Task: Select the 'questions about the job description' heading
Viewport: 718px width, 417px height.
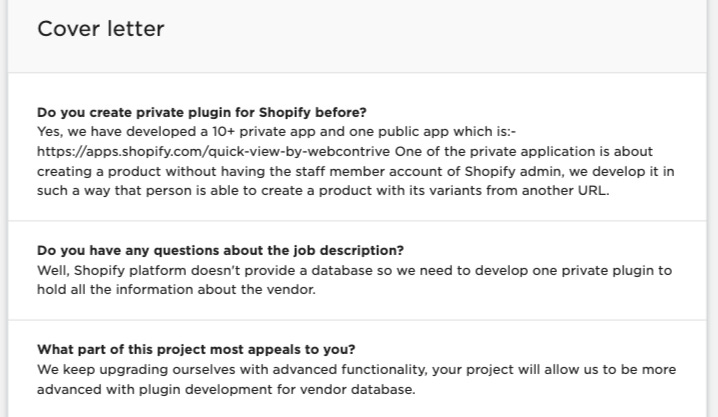Action: pyautogui.click(x=220, y=250)
